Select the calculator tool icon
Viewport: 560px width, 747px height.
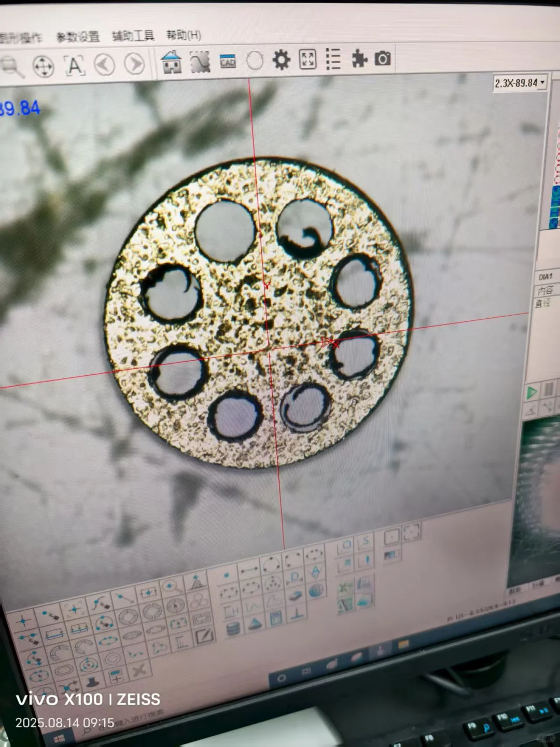click(x=275, y=618)
